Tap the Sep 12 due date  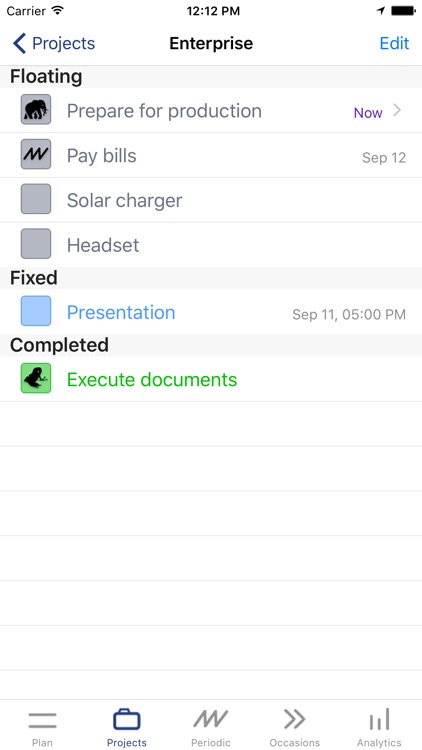pyautogui.click(x=384, y=157)
